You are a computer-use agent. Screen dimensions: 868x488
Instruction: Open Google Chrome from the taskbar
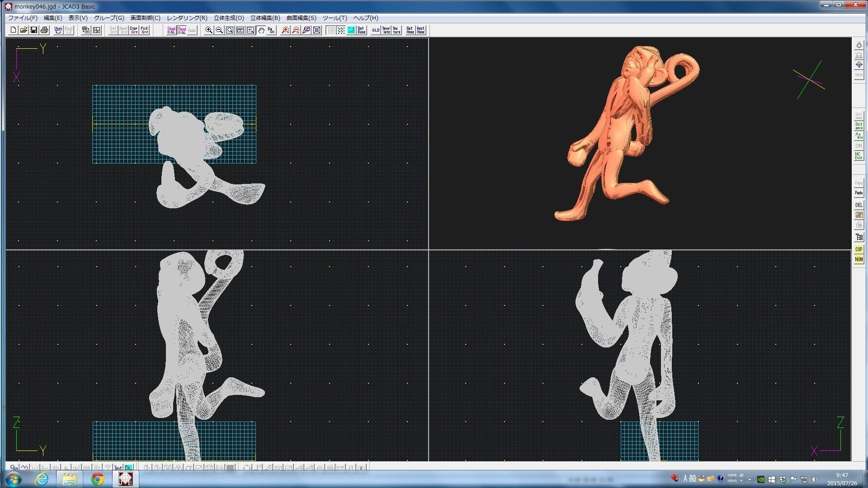click(97, 479)
